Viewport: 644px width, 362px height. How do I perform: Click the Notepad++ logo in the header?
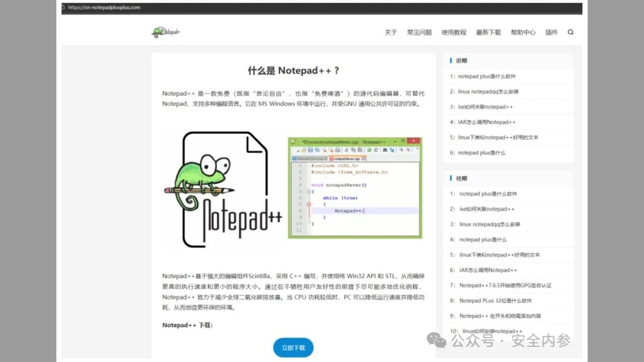[166, 32]
